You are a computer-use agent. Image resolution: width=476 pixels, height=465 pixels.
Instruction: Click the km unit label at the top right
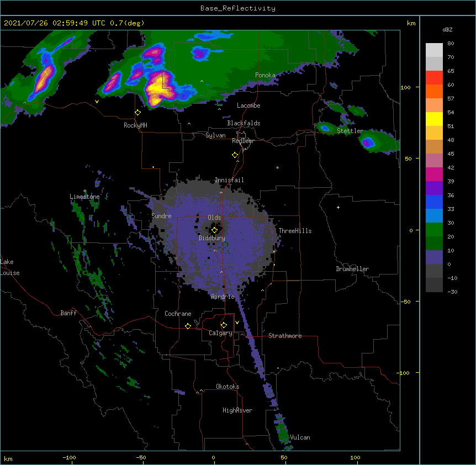(x=411, y=23)
